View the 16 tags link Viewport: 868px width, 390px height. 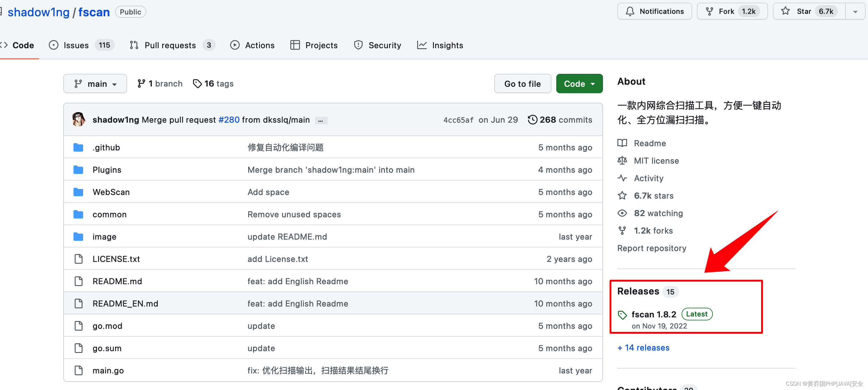tap(213, 83)
